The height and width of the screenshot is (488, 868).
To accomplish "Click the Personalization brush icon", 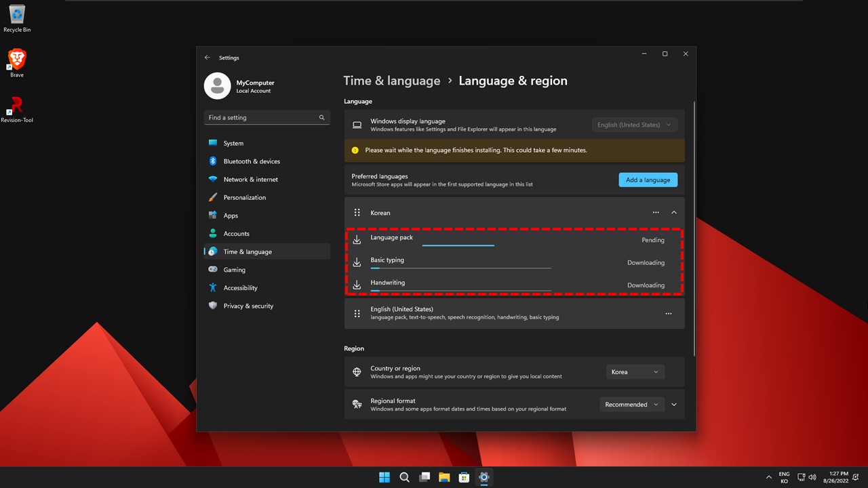I will [x=213, y=197].
